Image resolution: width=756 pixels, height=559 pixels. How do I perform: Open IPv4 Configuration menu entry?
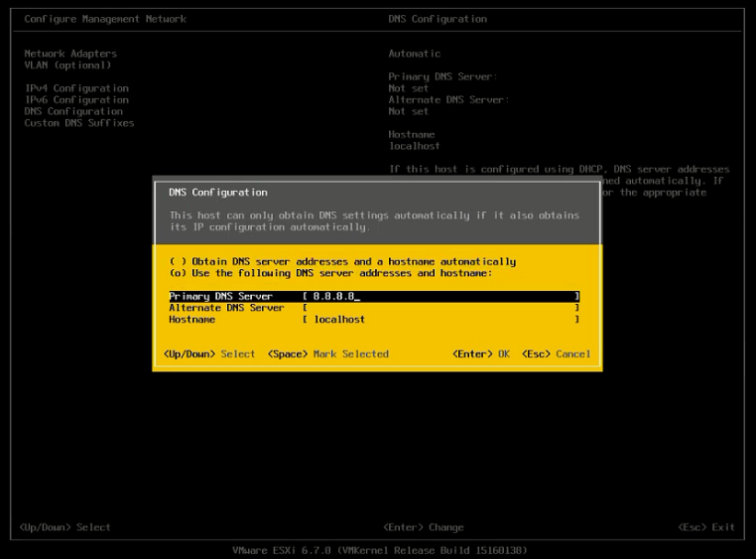click(x=76, y=88)
